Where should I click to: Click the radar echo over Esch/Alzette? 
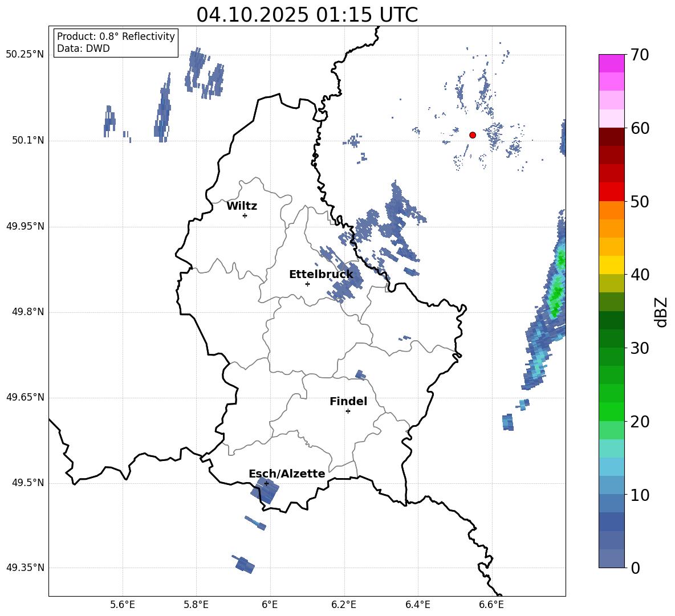point(265,491)
